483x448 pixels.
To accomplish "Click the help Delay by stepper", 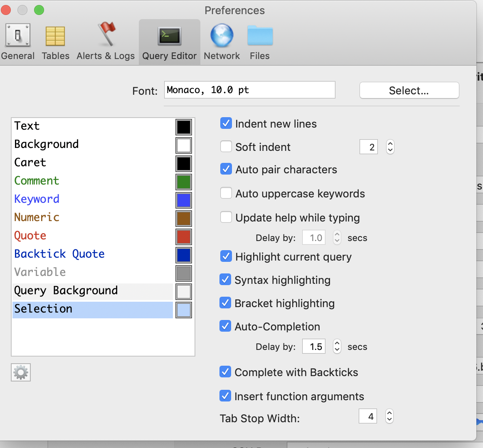I will coord(337,237).
